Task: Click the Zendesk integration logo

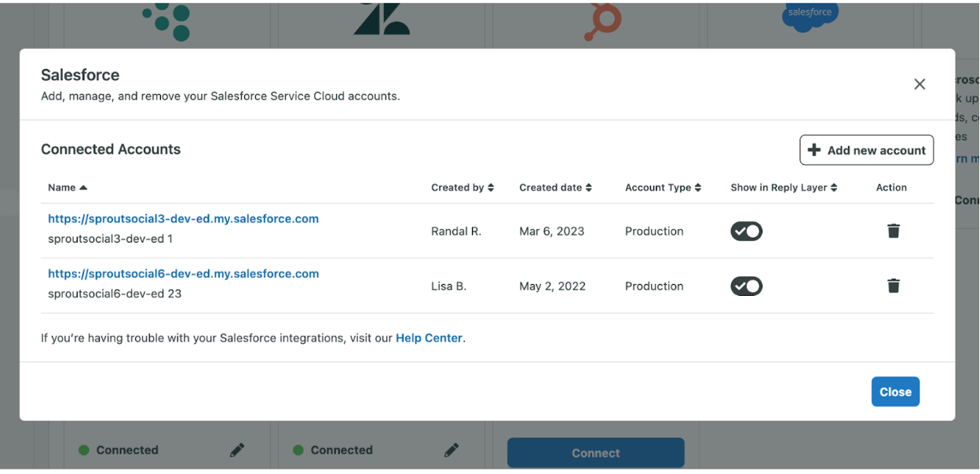Action: click(x=381, y=17)
